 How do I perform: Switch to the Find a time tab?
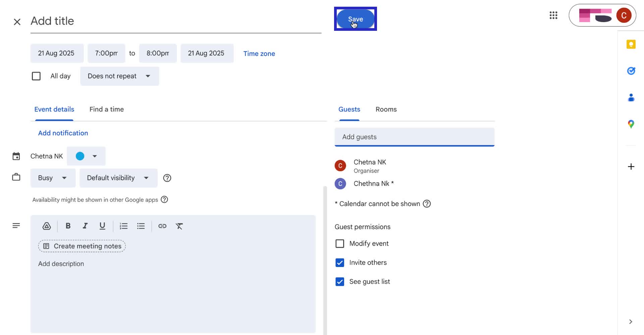pos(106,109)
